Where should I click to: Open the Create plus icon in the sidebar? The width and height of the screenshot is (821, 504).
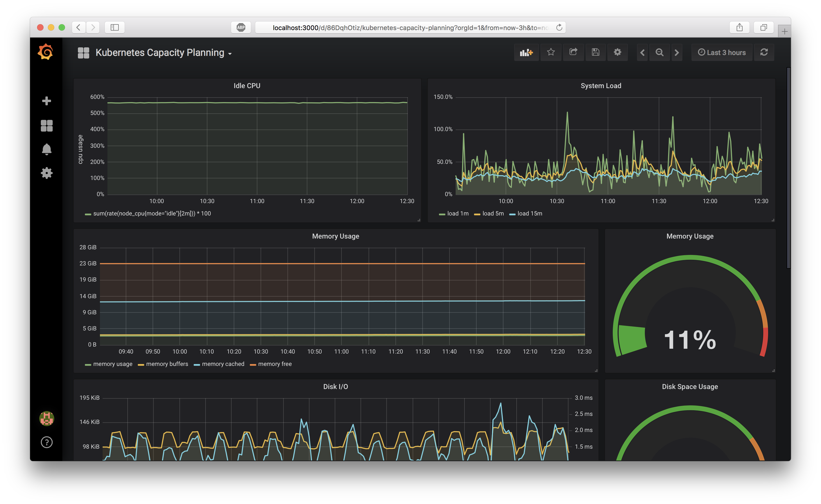(x=46, y=100)
